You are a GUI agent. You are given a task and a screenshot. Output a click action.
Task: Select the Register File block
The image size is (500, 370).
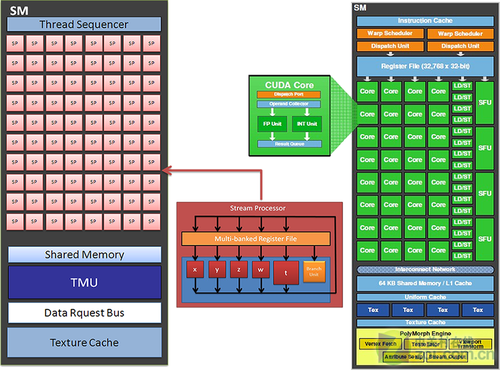(425, 66)
